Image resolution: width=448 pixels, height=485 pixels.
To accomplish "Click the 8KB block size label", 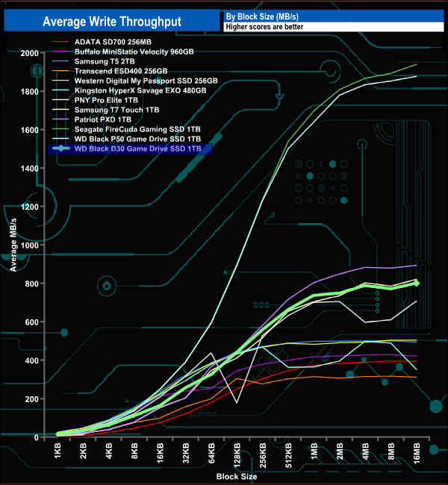I will [134, 451].
